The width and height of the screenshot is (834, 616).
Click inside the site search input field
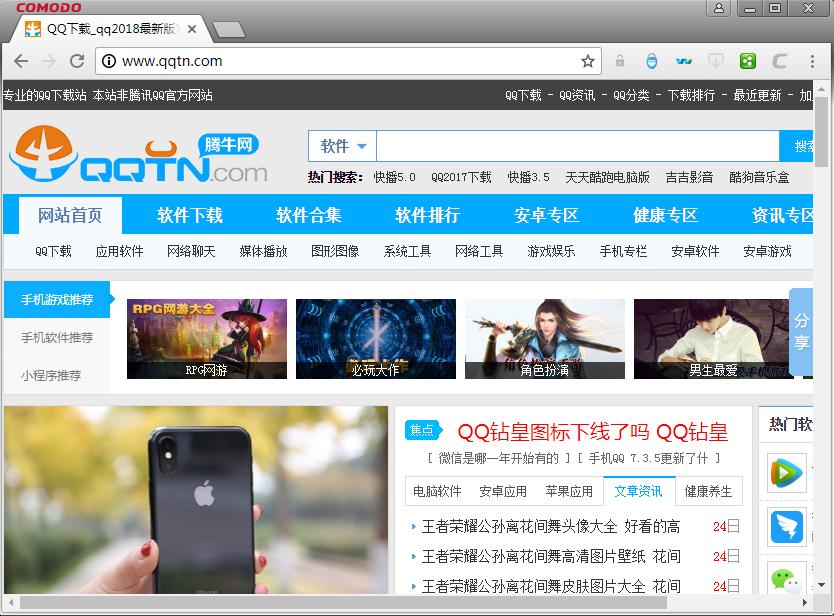pyautogui.click(x=578, y=146)
